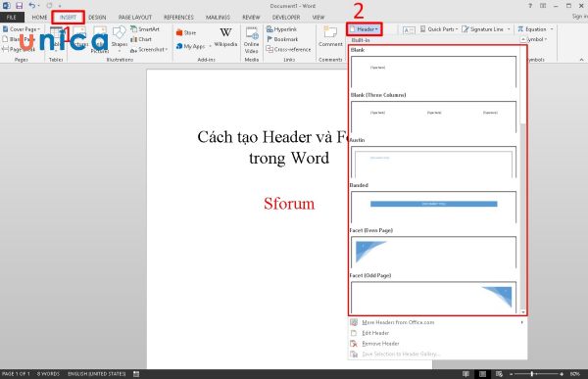Open the Screenshot tool
588x379 pixels.
coord(149,49)
